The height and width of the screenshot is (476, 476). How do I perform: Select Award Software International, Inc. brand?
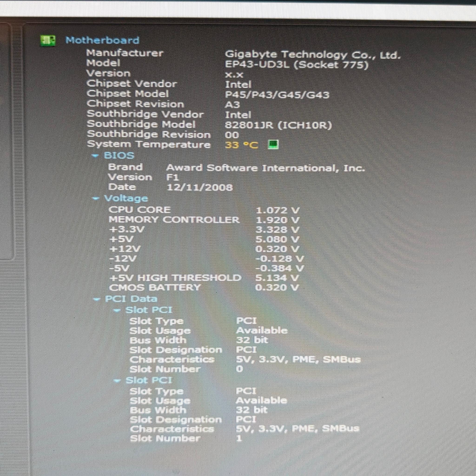coord(265,168)
